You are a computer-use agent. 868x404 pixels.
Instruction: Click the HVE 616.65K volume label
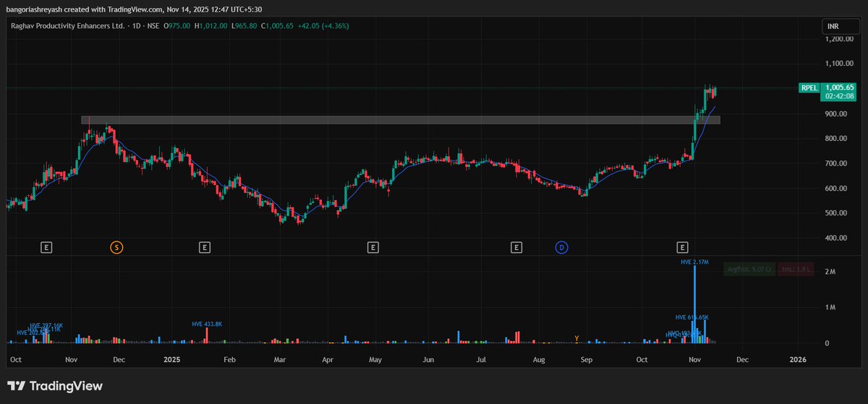pyautogui.click(x=692, y=317)
